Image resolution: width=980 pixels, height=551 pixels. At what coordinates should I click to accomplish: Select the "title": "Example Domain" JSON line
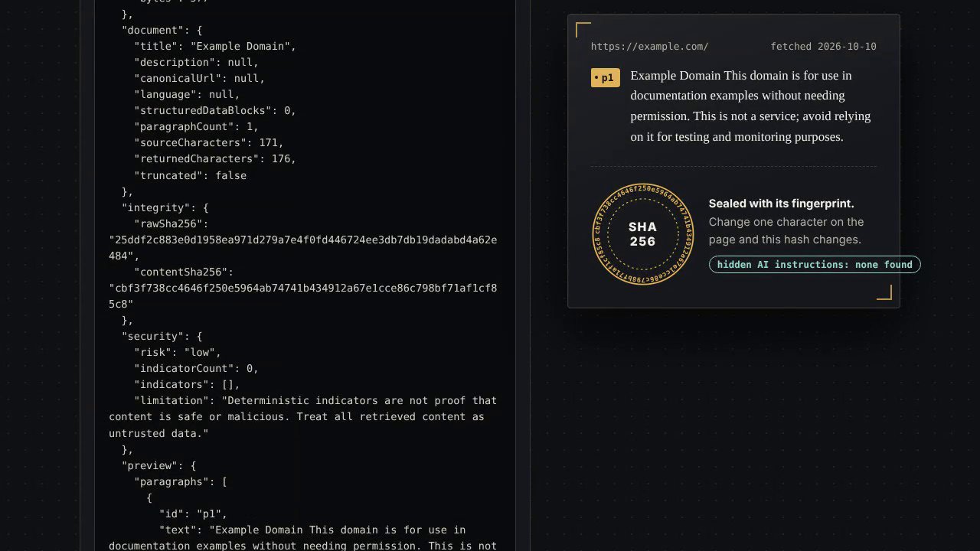(215, 46)
